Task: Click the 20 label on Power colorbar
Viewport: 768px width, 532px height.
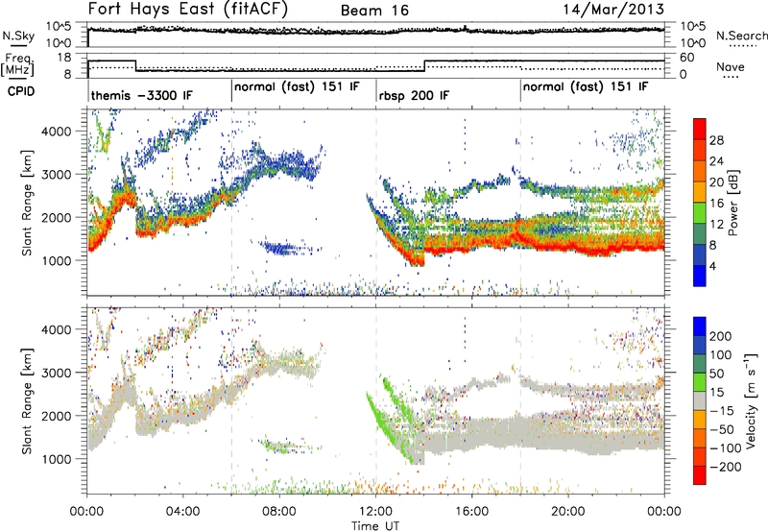Action: [x=716, y=182]
